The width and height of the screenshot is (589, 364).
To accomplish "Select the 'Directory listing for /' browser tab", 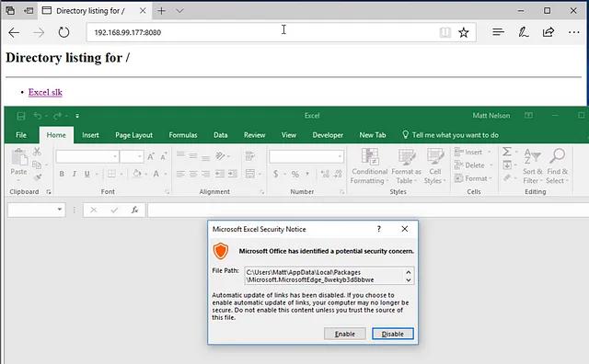I will pyautogui.click(x=90, y=11).
